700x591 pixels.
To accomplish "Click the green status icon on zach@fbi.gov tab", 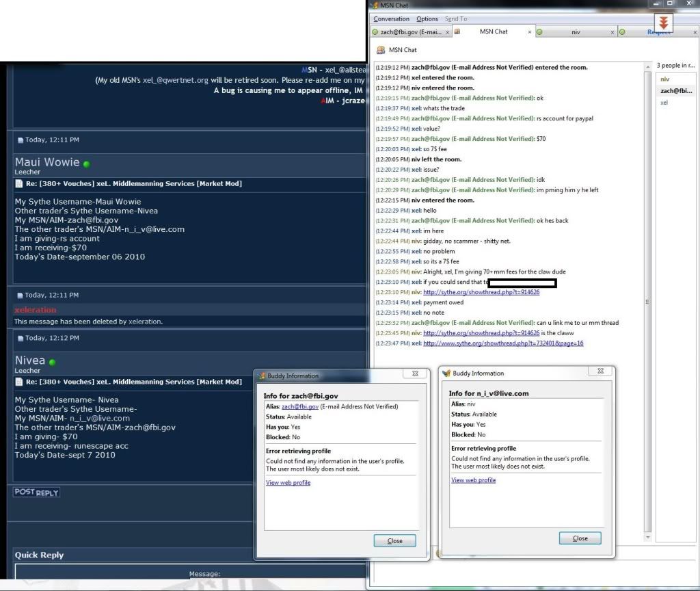I will 375,32.
